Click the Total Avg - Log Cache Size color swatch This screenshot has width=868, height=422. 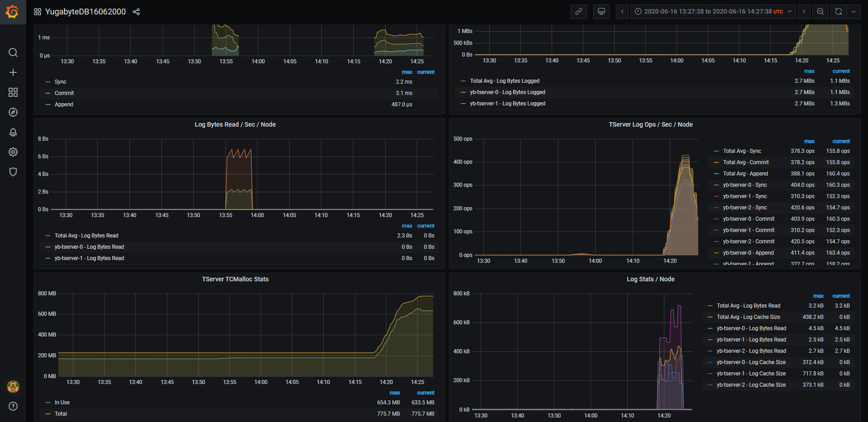[710, 317]
